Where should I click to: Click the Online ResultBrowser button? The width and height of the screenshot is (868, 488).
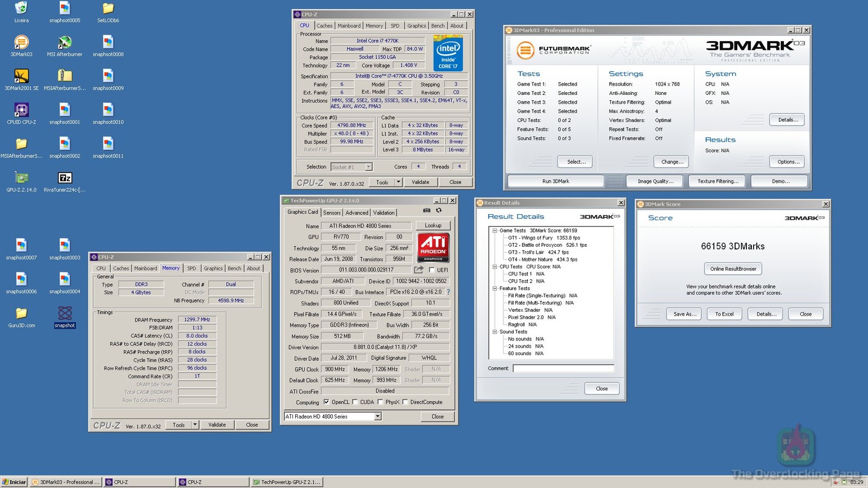pyautogui.click(x=733, y=268)
